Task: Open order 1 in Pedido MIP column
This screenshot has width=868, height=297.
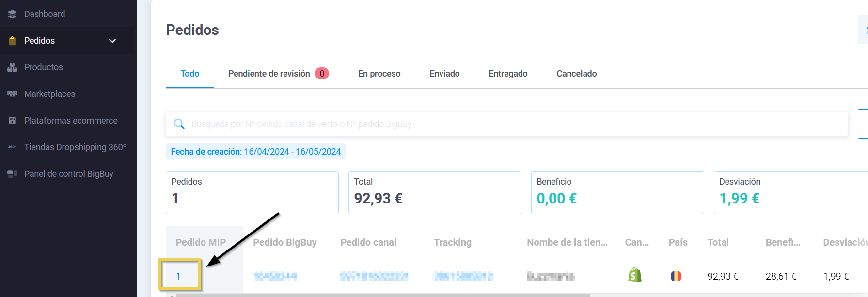Action: [178, 276]
